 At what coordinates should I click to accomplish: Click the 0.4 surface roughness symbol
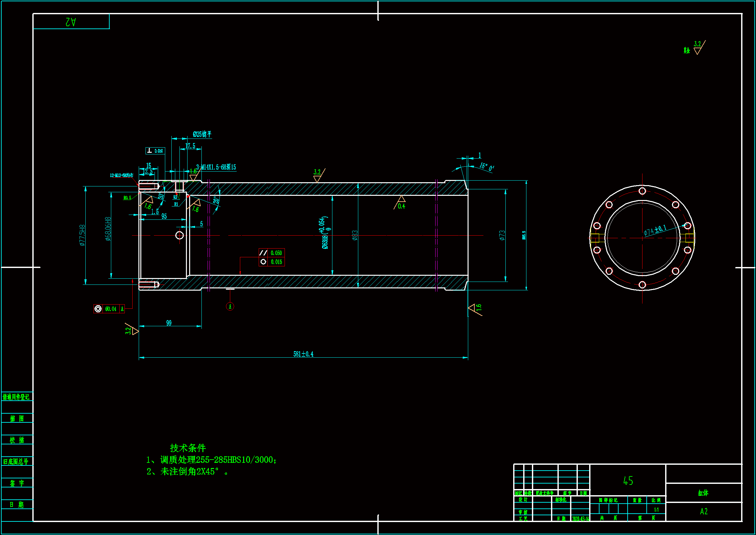click(400, 203)
